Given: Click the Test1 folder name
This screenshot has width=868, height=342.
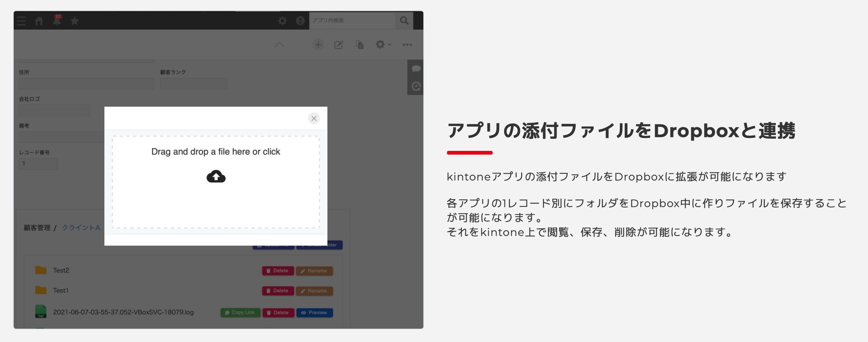Looking at the screenshot, I should [x=61, y=290].
